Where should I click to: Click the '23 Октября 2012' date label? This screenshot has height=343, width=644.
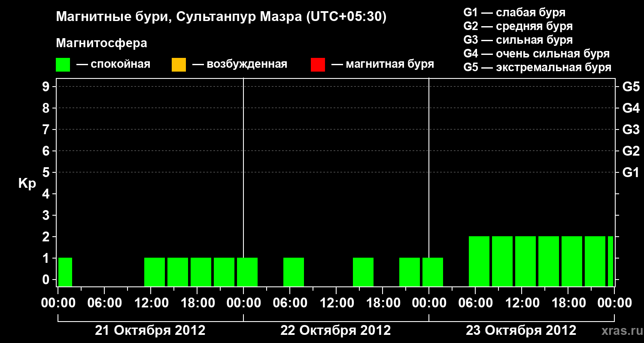coord(521,331)
